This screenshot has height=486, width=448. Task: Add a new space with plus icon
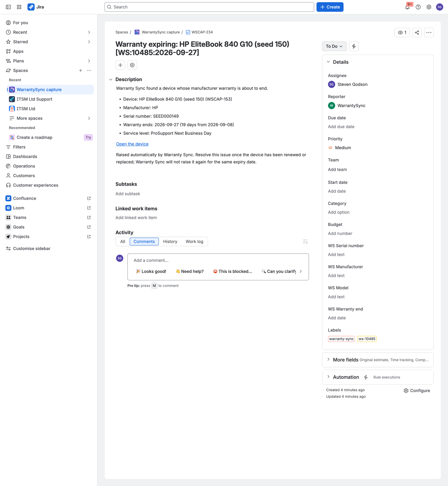click(x=80, y=71)
